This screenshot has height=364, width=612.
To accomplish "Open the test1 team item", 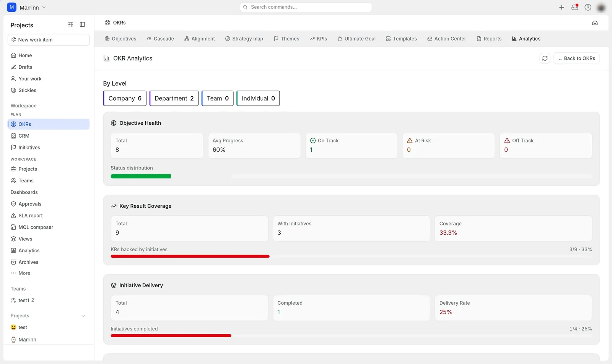I will click(x=49, y=300).
